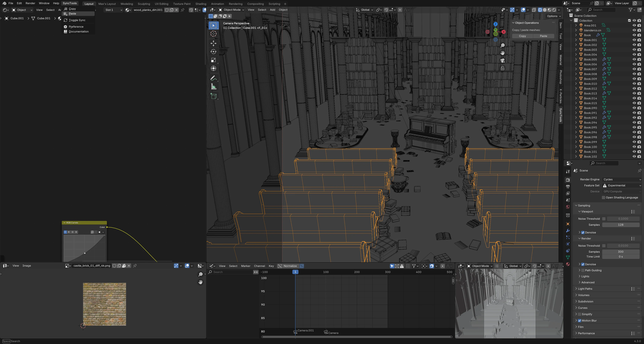Uncheck the Viewport Denoise checkbox
Image resolution: width=644 pixels, height=344 pixels.
tap(583, 232)
